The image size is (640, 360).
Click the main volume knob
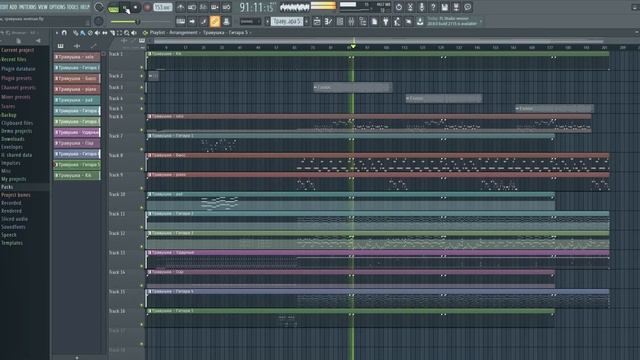[x=99, y=7]
